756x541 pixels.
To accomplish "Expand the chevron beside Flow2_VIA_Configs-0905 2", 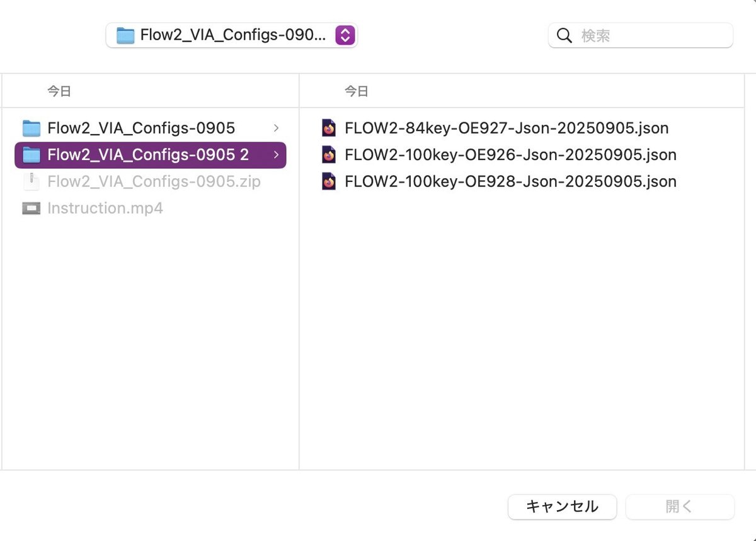I will 275,155.
